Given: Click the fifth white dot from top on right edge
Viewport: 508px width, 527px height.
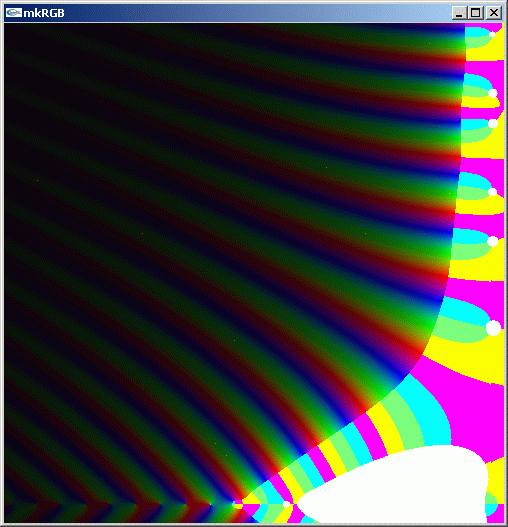Looking at the screenshot, I should pyautogui.click(x=493, y=241).
